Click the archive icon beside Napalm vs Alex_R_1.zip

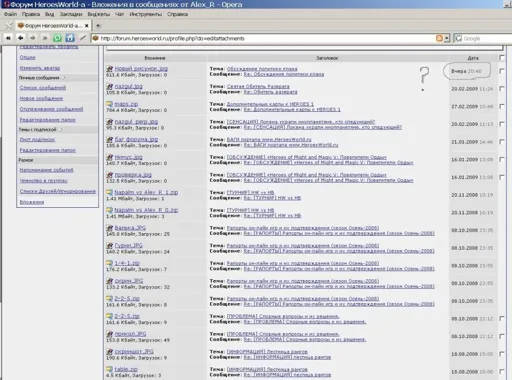pos(110,192)
